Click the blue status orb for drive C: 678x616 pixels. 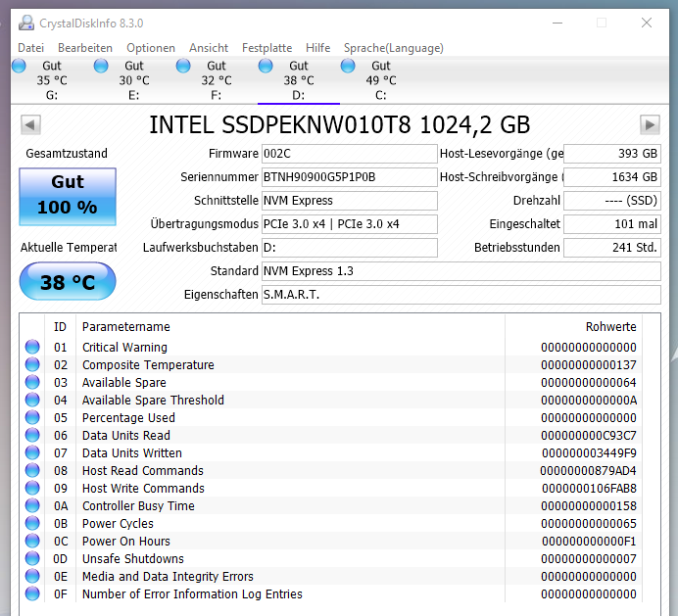pos(348,66)
